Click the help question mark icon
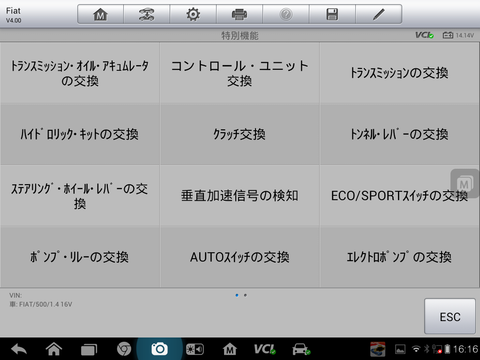480x360 pixels. [x=286, y=14]
